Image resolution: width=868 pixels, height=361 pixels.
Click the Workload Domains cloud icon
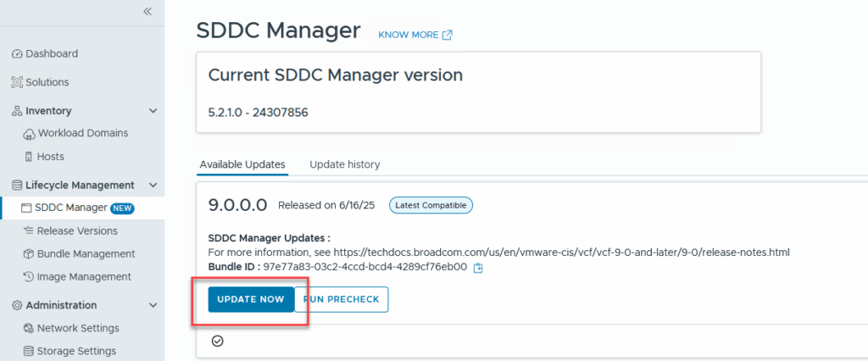click(x=30, y=134)
